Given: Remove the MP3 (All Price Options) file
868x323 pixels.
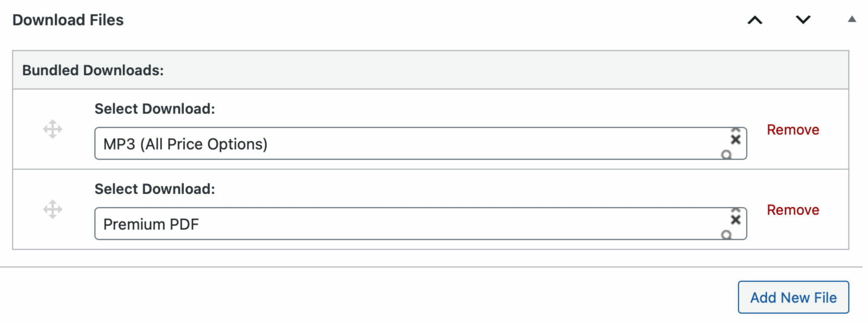Looking at the screenshot, I should [x=793, y=130].
